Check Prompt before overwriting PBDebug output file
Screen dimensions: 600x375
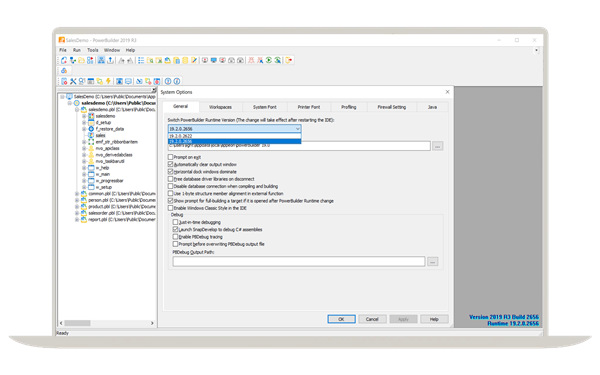pos(175,244)
